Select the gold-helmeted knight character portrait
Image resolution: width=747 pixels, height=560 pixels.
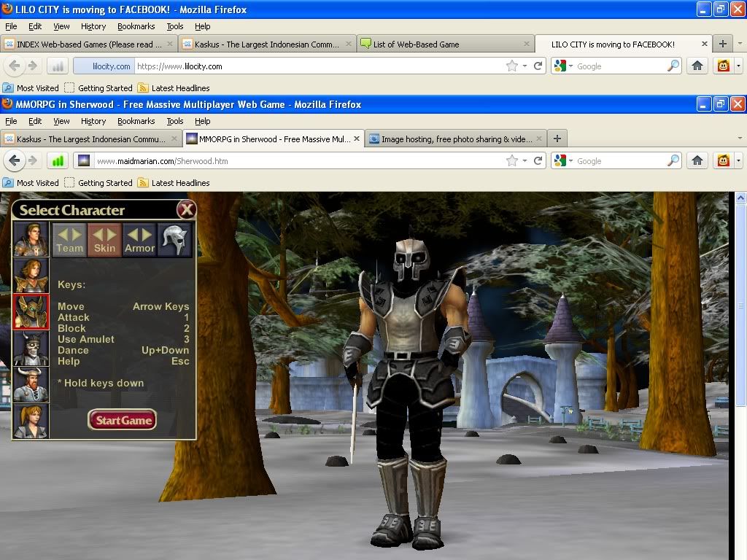coord(31,312)
